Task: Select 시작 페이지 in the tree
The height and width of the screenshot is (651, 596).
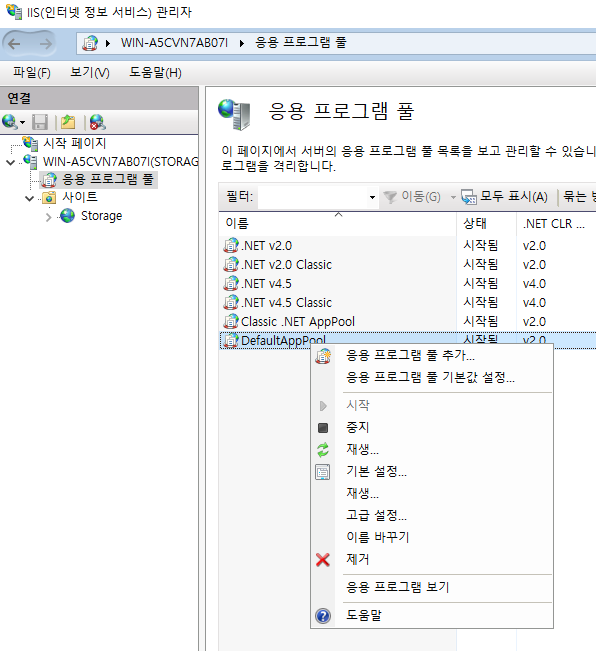Action: point(75,143)
